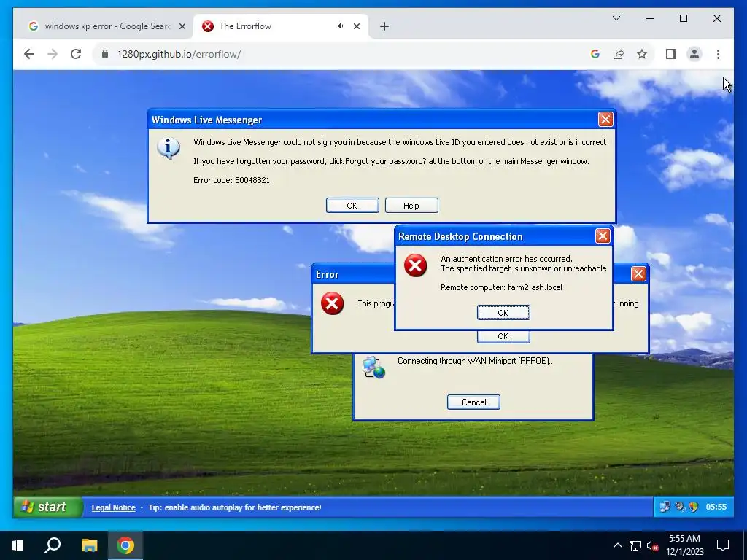Open the Legal Notice link

pos(113,507)
